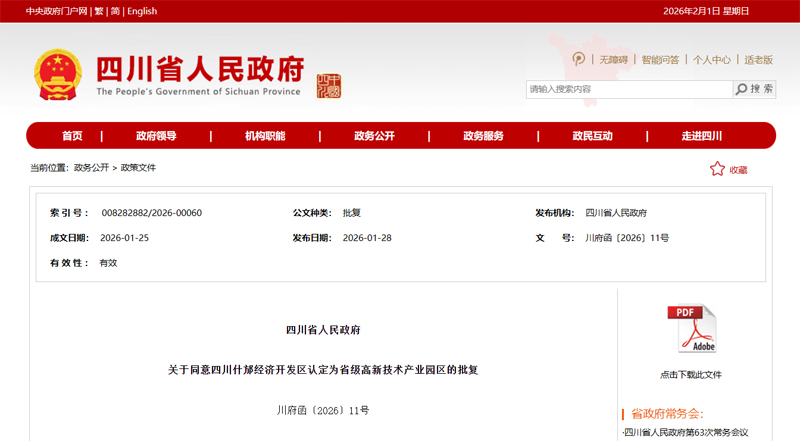Select 机构职能 in the navigation bar
The height and width of the screenshot is (441, 800).
[x=265, y=136]
